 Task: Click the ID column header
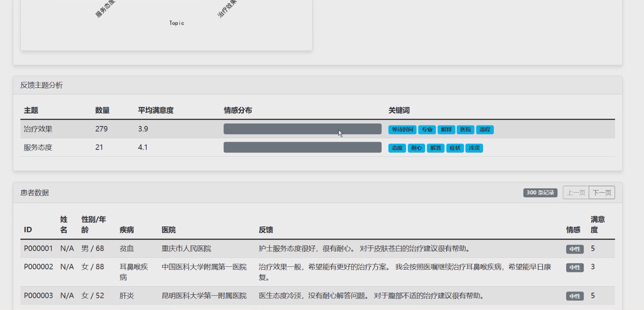(28, 230)
